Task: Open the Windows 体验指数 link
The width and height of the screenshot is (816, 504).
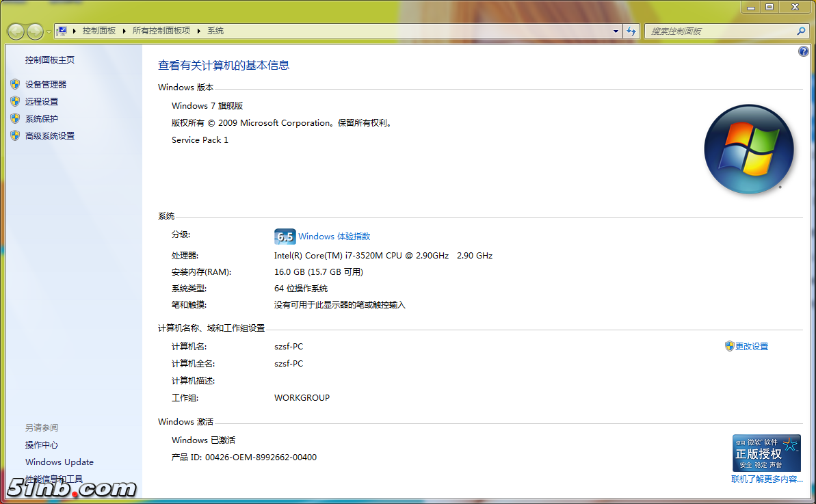Action: pos(334,237)
